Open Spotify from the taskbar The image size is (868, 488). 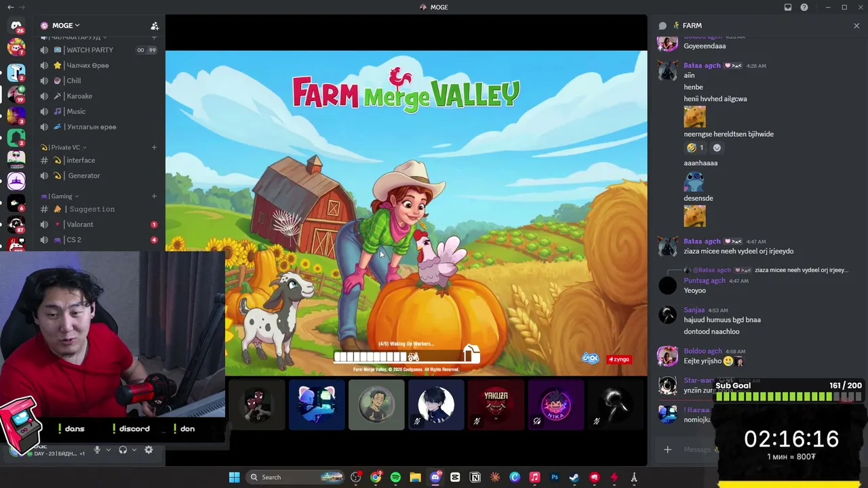pos(395,477)
